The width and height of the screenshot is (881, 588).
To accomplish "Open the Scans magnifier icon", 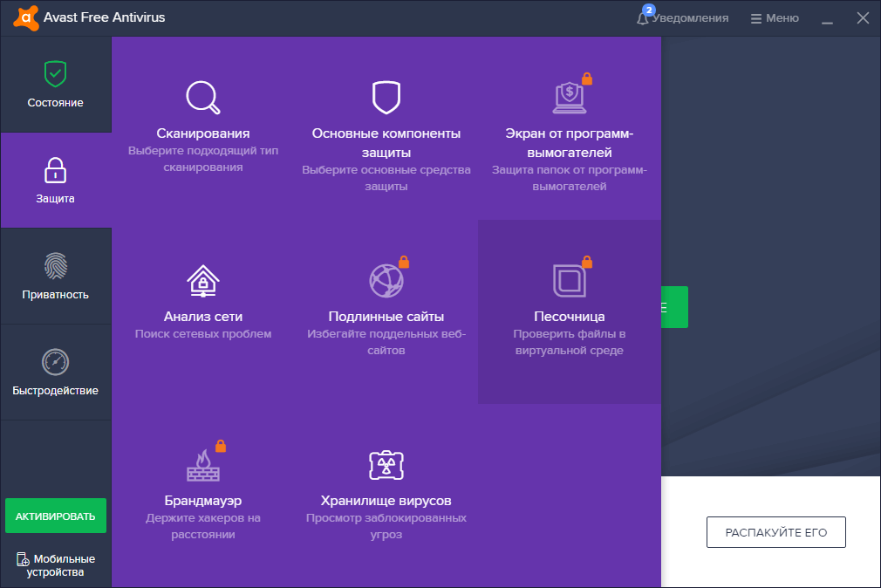I will [x=202, y=98].
